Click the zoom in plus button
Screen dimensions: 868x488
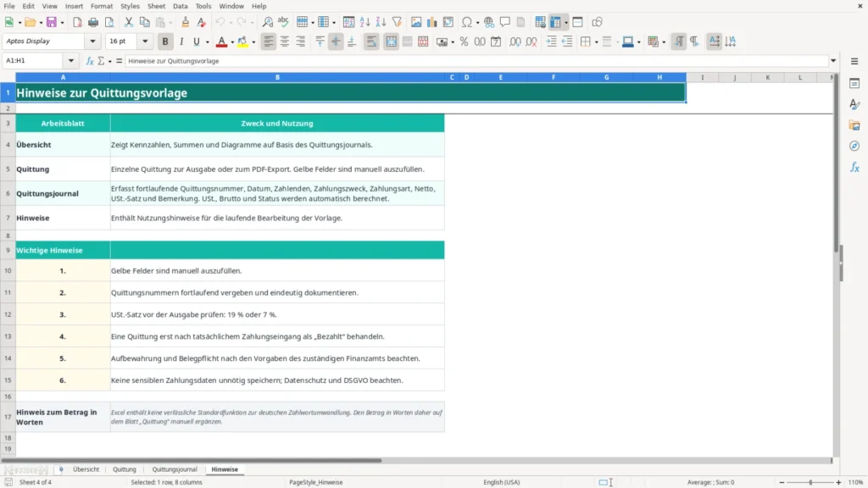pos(838,482)
